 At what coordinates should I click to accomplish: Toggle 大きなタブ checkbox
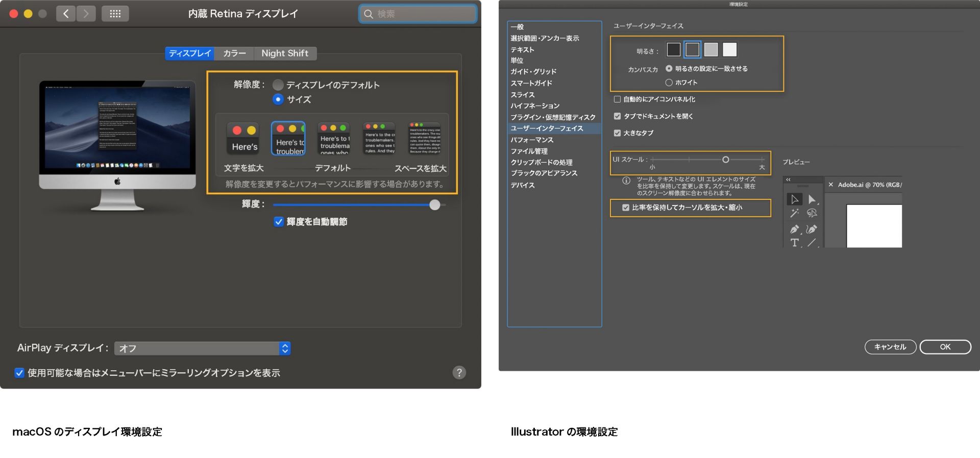[617, 133]
